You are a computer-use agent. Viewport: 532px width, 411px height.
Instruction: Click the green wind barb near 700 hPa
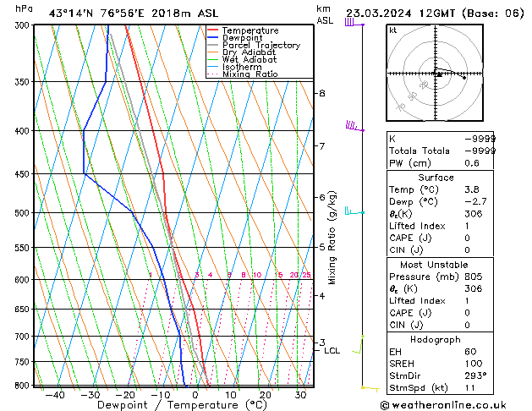point(358,344)
